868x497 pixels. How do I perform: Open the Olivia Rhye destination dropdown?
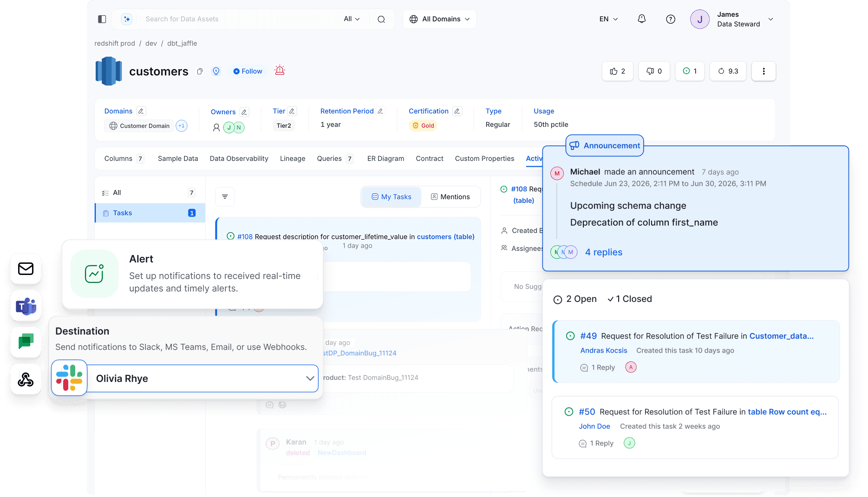coord(202,379)
